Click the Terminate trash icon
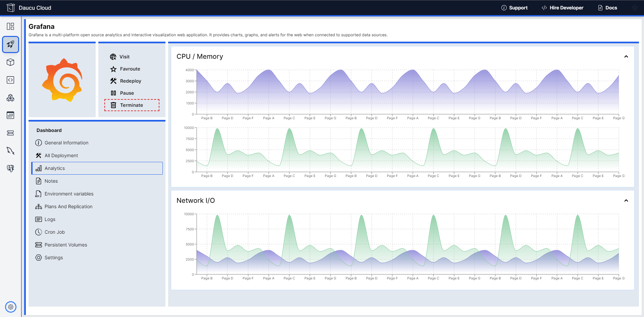The height and width of the screenshot is (317, 644). click(113, 105)
